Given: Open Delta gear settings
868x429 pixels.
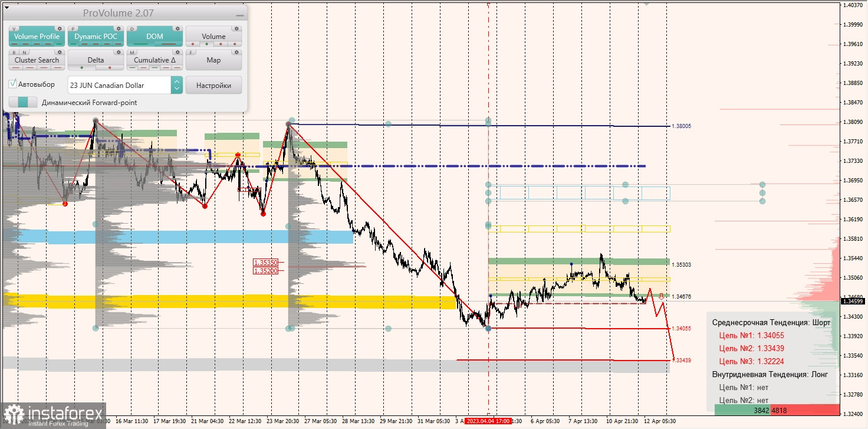Looking at the screenshot, I should pos(119,52).
